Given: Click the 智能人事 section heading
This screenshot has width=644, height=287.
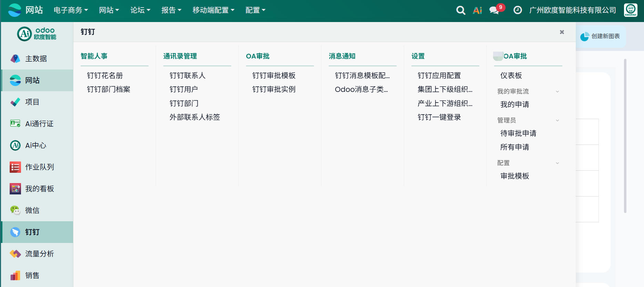Looking at the screenshot, I should (94, 56).
